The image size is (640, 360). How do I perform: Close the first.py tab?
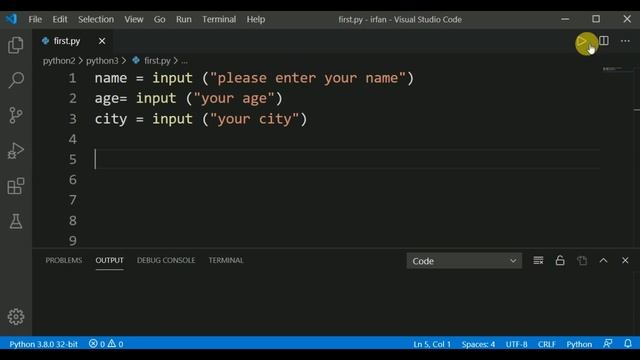[102, 41]
